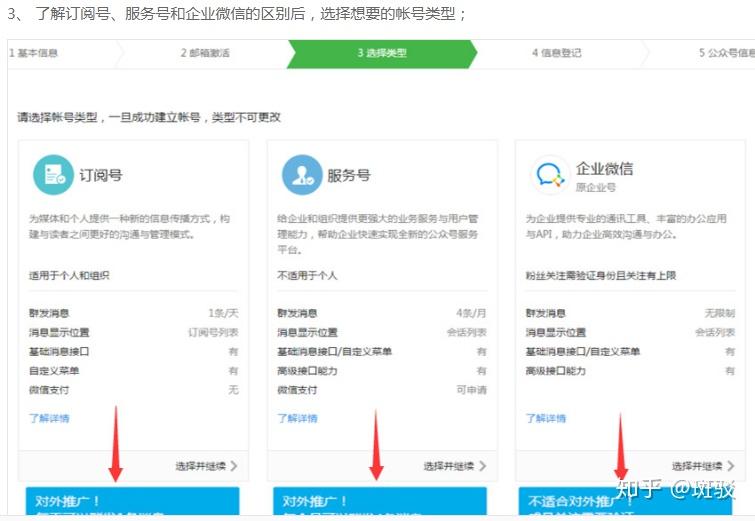Click the 4条/月 value in 服务号
This screenshot has width=755, height=521.
point(471,313)
